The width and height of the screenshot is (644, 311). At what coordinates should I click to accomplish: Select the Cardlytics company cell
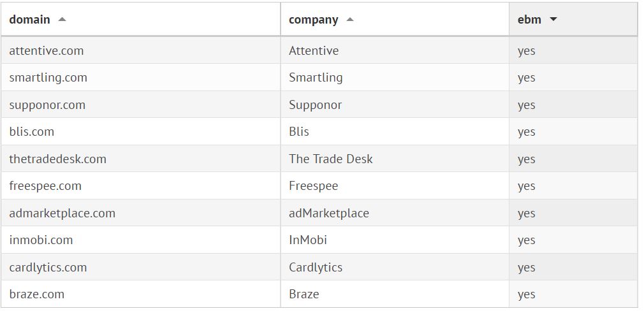(x=316, y=268)
